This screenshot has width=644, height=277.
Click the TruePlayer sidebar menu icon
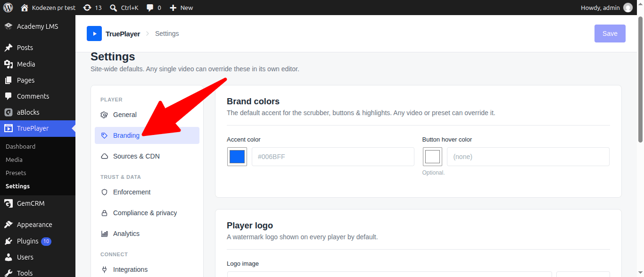(8, 128)
